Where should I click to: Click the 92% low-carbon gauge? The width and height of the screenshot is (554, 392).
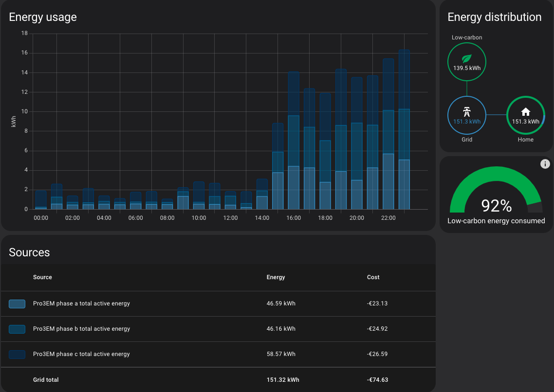pyautogui.click(x=496, y=195)
